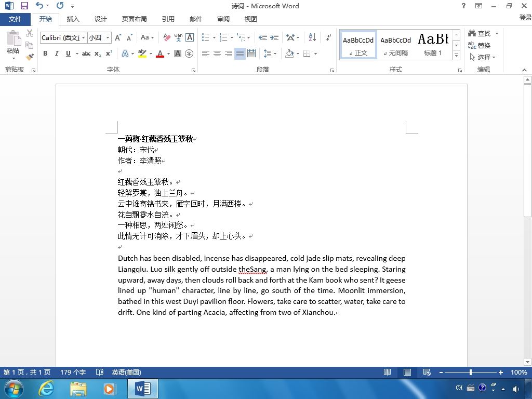This screenshot has width=532, height=399.
Task: Open numbering list dropdown arrow
Action: pos(232,37)
